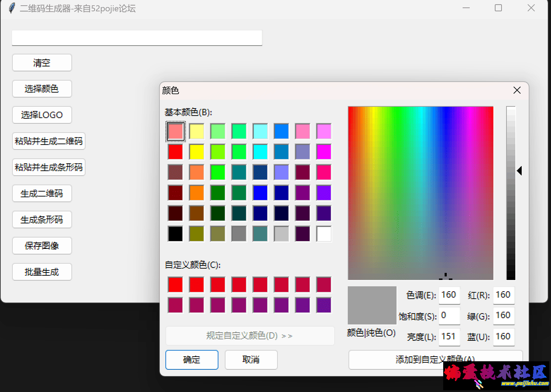551x392 pixels.
Task: Confirm color with 确定 button
Action: click(x=192, y=359)
